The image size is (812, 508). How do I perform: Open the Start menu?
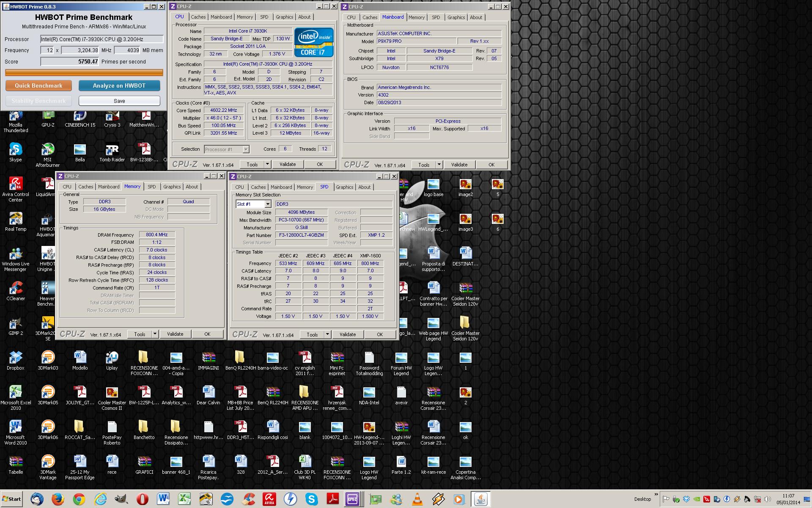[12, 499]
